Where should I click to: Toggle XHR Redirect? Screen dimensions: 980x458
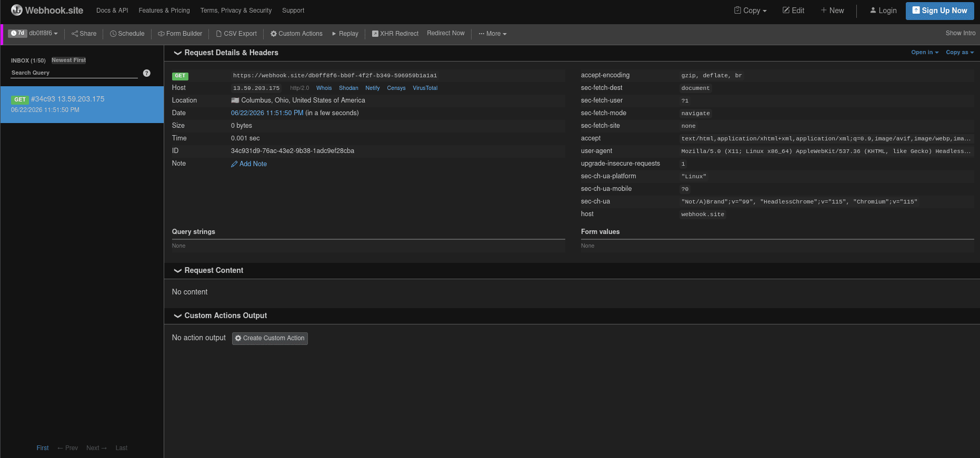(x=395, y=34)
